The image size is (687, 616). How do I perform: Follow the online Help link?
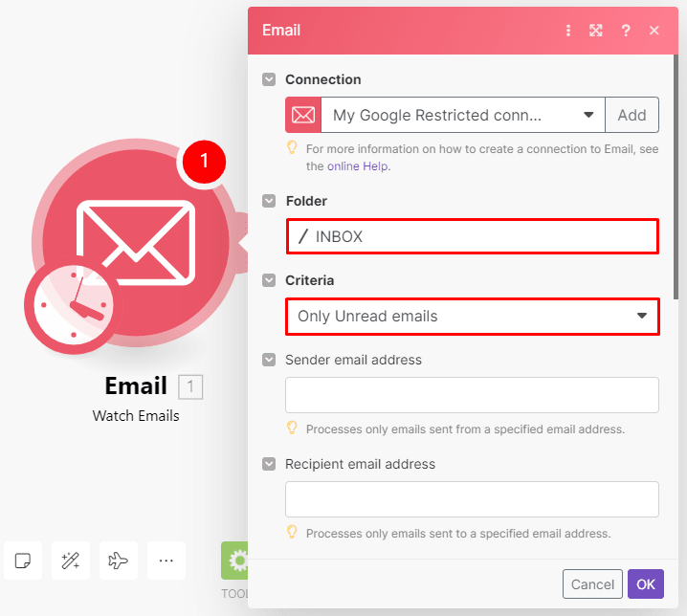tap(358, 166)
